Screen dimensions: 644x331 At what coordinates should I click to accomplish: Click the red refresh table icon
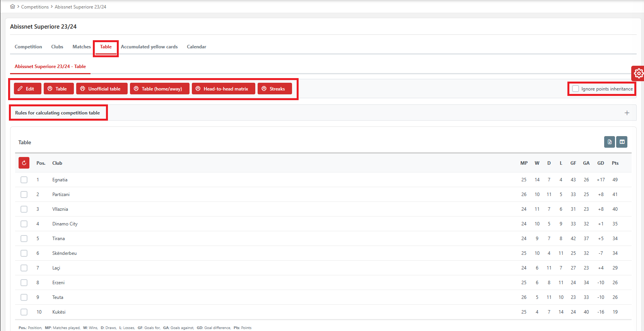point(24,163)
